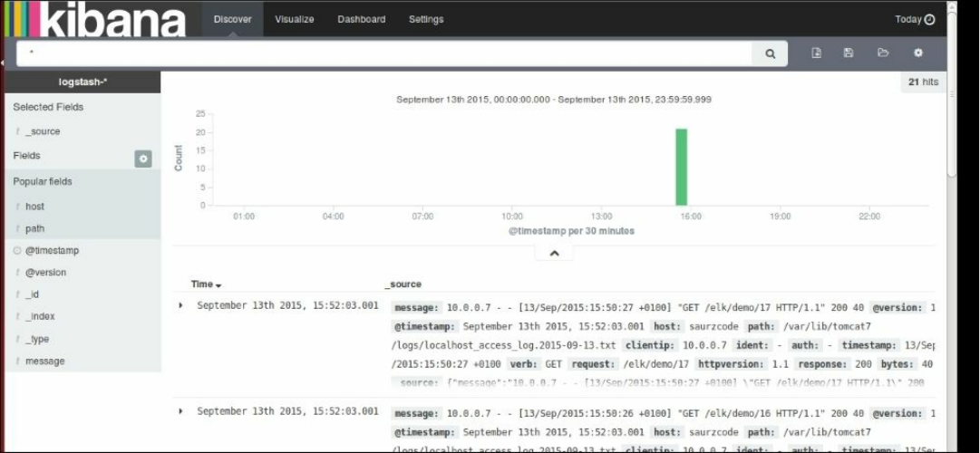Screen dimensions: 980x453
Task: Run the search with the magnifier button
Action: 770,53
